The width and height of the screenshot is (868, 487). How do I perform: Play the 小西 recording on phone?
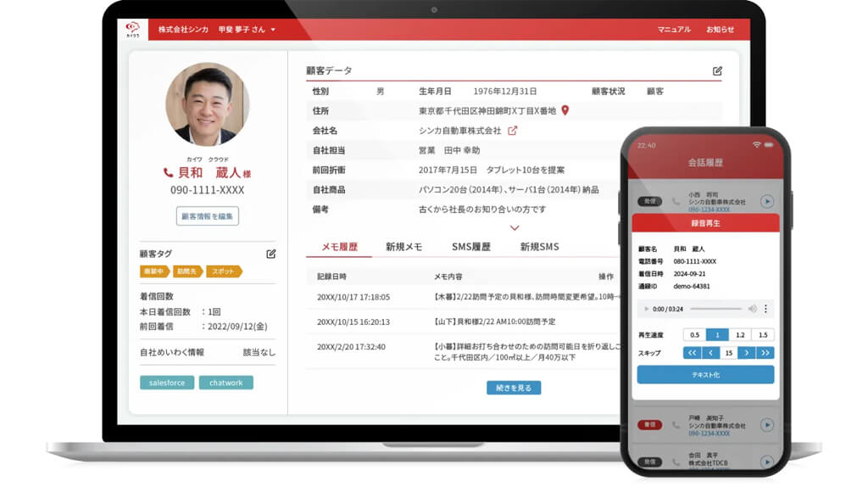766,202
